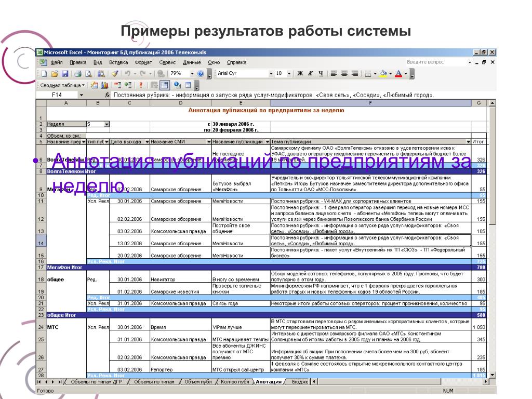Click the New workbook icon
The height and width of the screenshot is (399, 532).
44,73
